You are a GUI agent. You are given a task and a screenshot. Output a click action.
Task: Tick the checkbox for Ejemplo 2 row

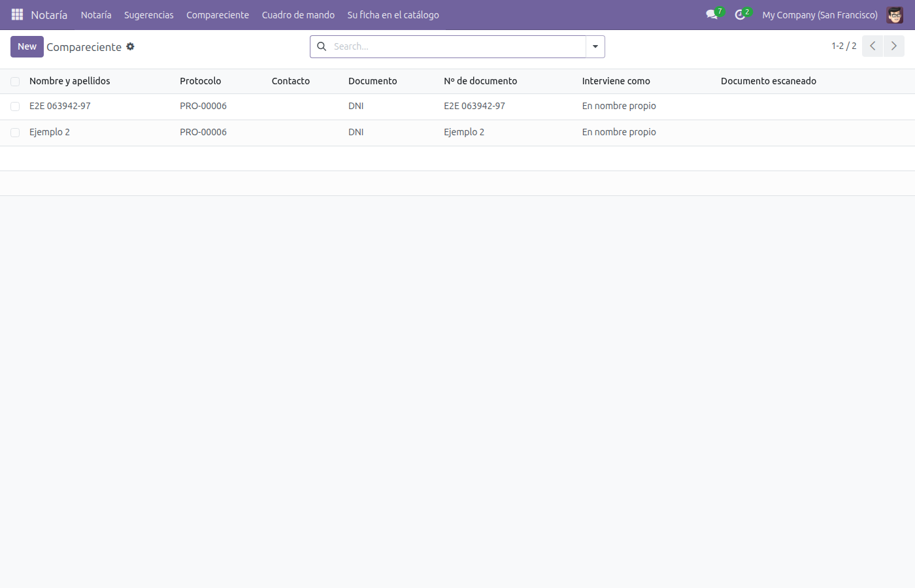pos(15,133)
